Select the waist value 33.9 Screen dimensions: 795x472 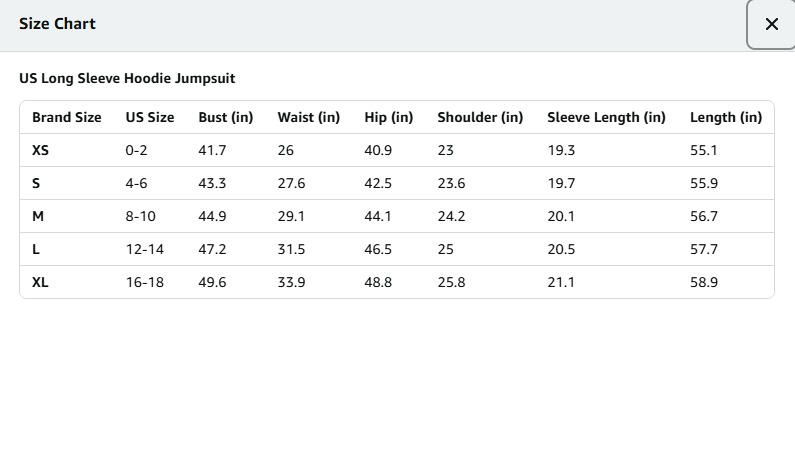(x=292, y=282)
